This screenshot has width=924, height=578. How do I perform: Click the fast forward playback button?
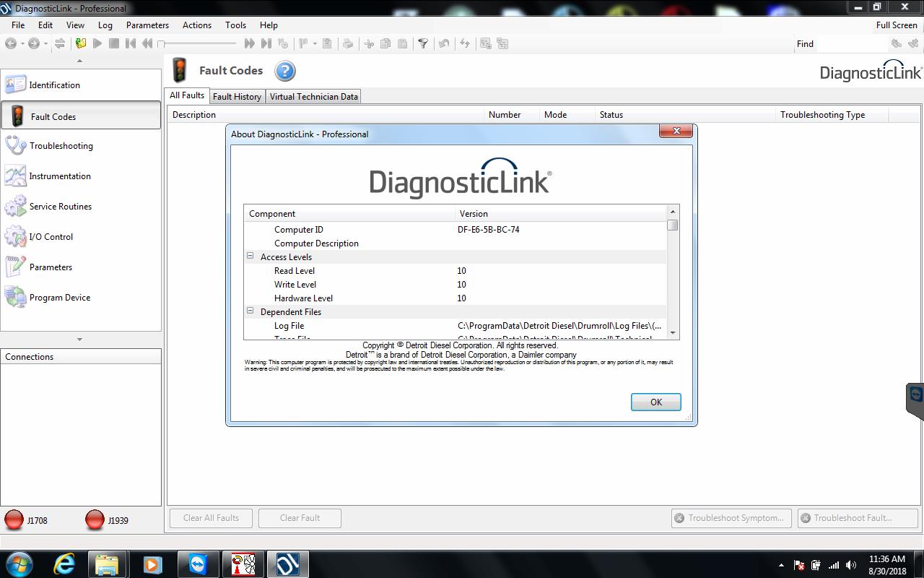click(249, 43)
